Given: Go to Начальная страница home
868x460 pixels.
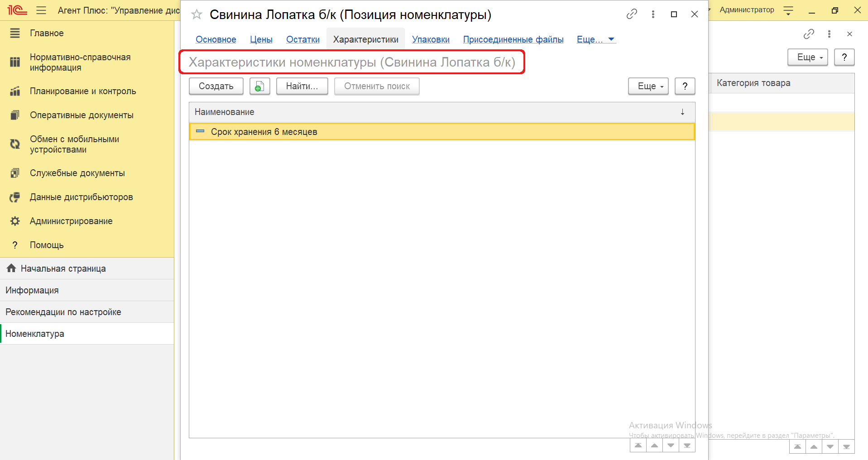Looking at the screenshot, I should [63, 268].
